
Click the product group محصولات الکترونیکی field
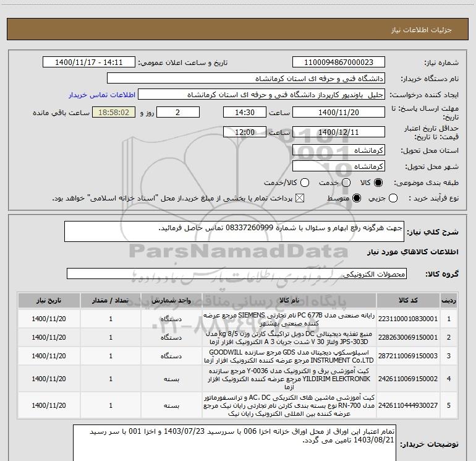pyautogui.click(x=237, y=274)
